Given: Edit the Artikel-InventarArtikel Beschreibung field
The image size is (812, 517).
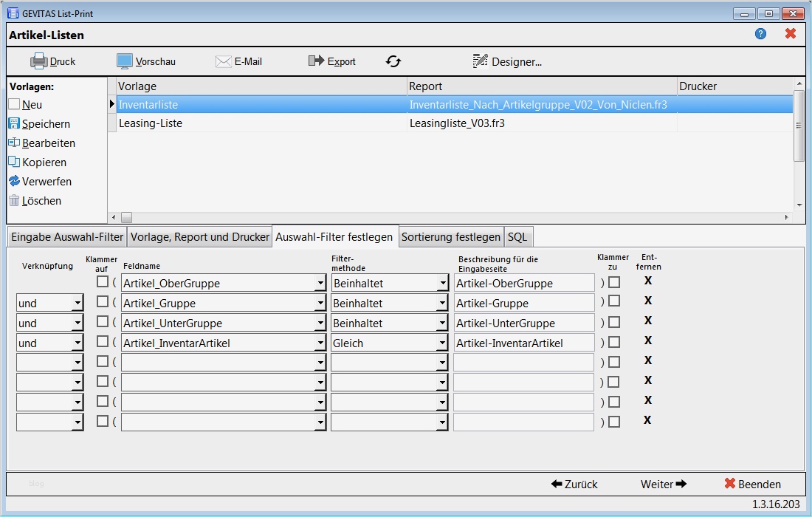Looking at the screenshot, I should pos(524,343).
